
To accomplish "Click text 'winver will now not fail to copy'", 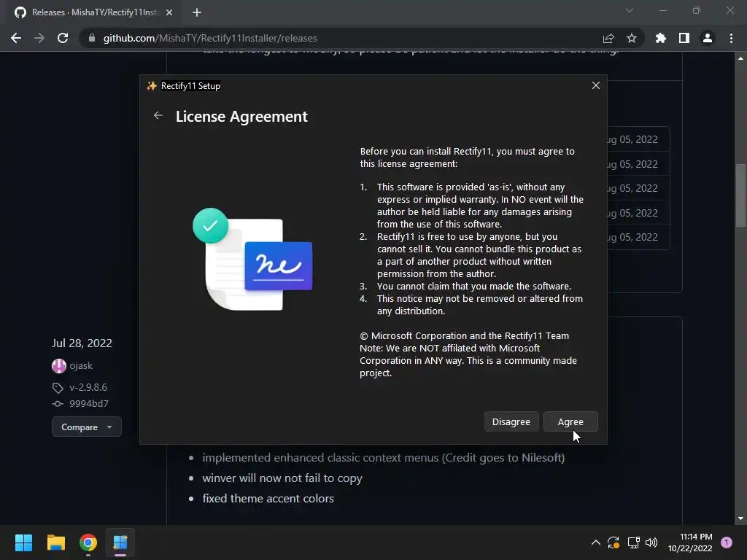I will coord(282,478).
